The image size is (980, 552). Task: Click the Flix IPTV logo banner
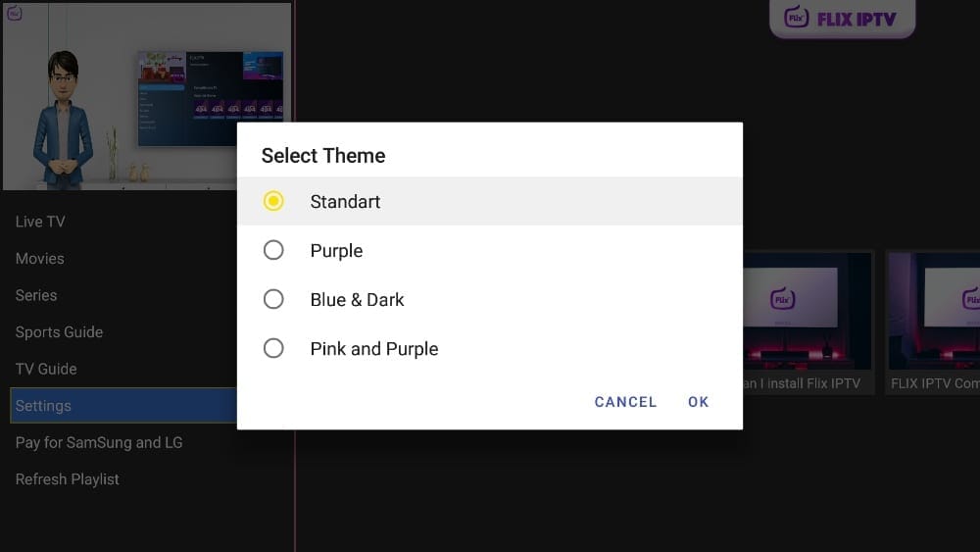coord(842,19)
